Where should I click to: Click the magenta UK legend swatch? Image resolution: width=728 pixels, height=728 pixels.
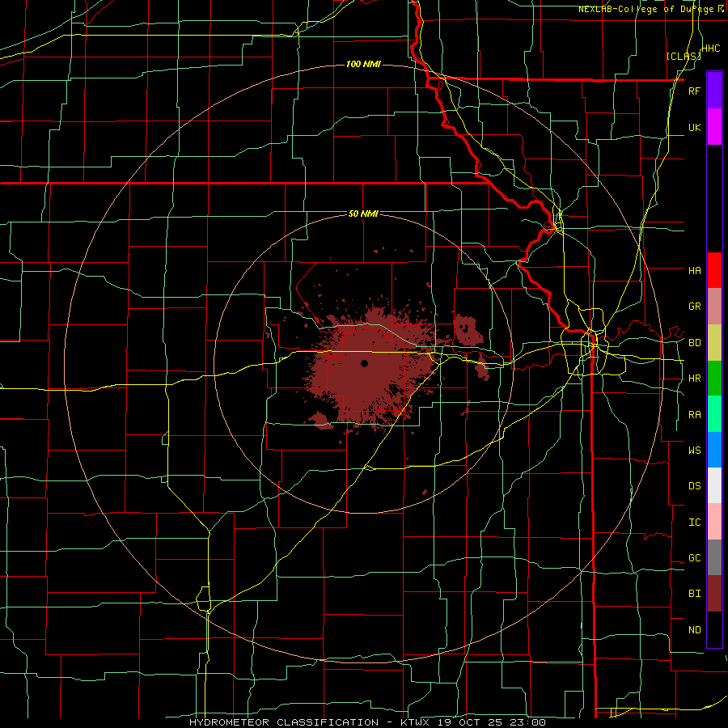714,127
